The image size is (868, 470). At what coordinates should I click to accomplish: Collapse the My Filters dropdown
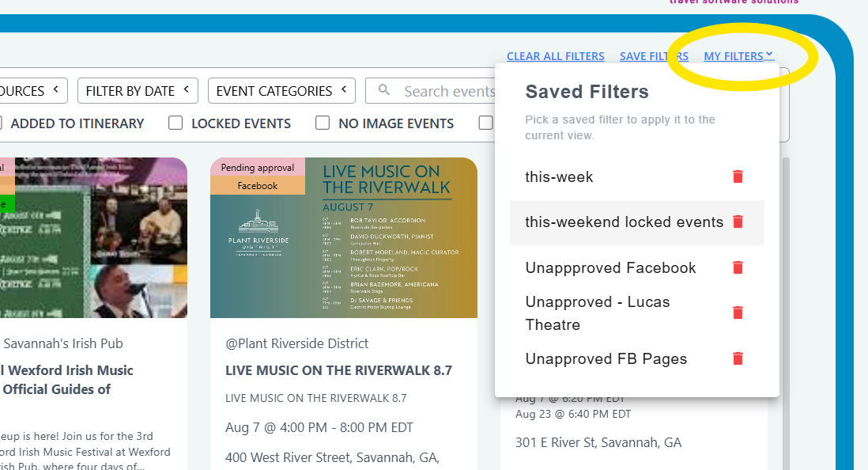pos(738,56)
